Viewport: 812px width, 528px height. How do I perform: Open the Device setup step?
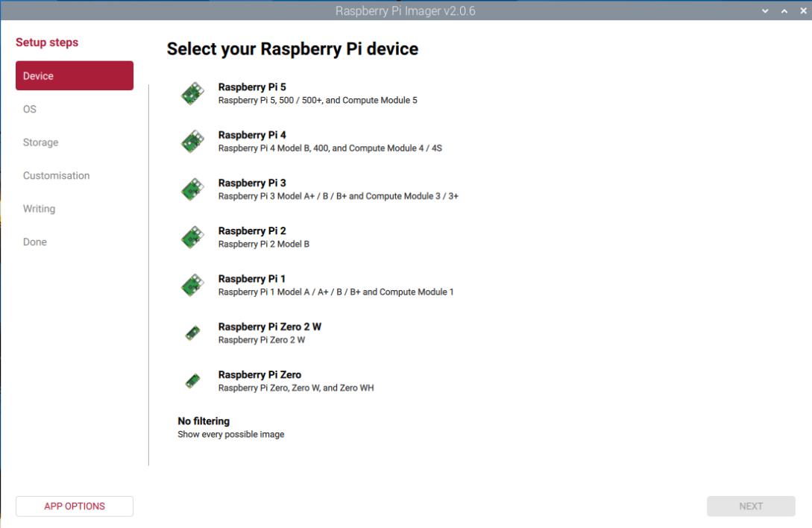75,75
